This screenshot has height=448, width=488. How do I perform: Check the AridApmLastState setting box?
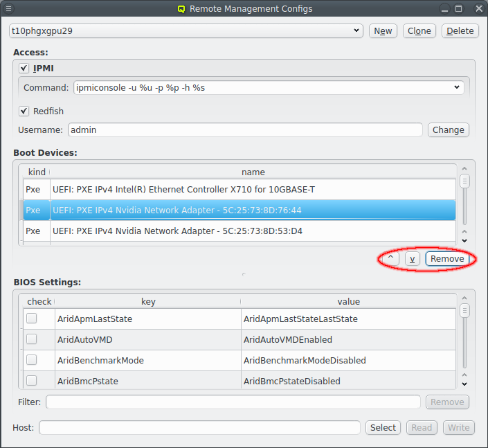[32, 319]
